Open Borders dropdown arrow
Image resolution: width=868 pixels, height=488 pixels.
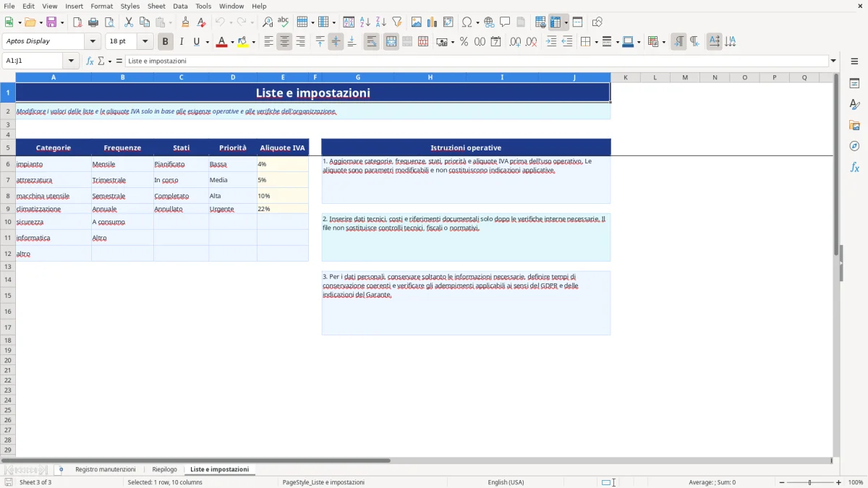pyautogui.click(x=596, y=42)
